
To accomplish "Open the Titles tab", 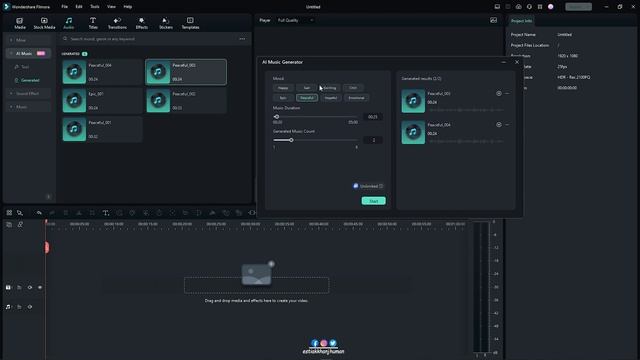I will pyautogui.click(x=93, y=23).
